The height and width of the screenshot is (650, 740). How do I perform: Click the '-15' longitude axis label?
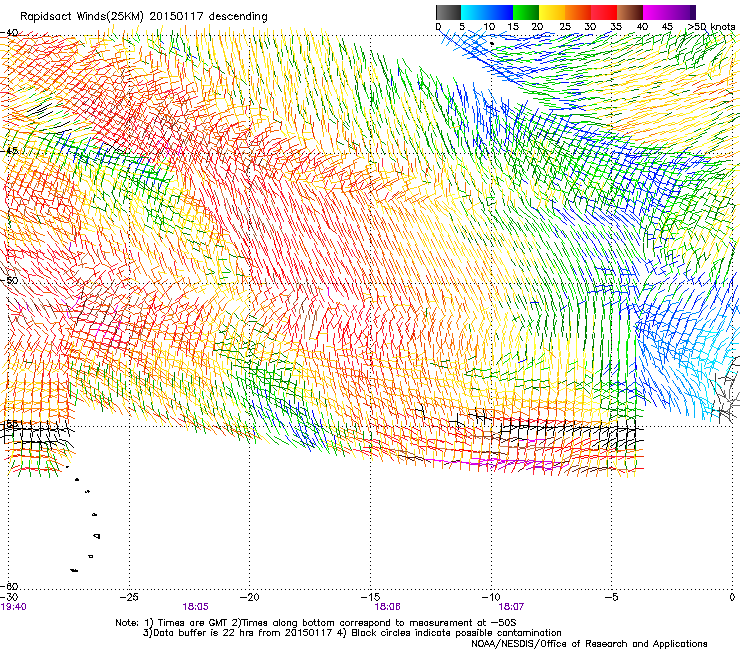[370, 598]
